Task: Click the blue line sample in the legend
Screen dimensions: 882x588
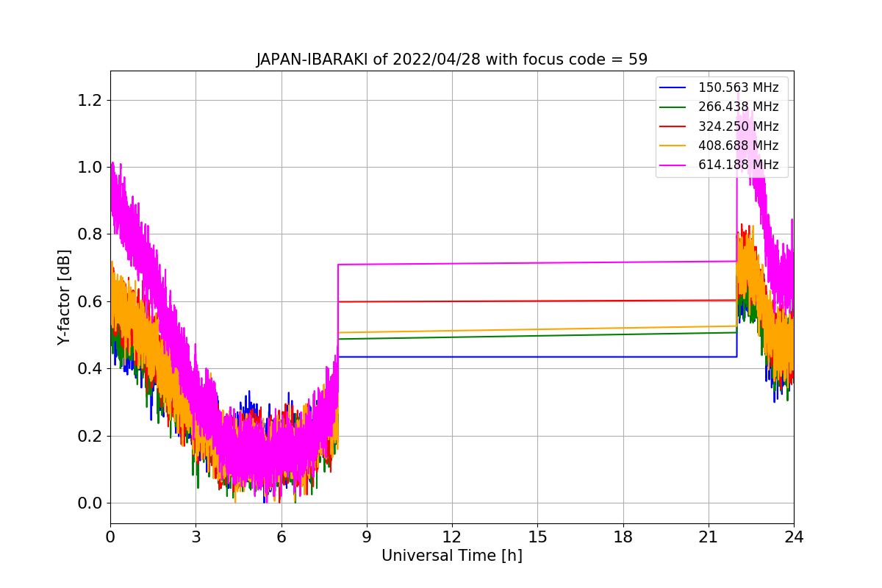Action: [x=673, y=88]
